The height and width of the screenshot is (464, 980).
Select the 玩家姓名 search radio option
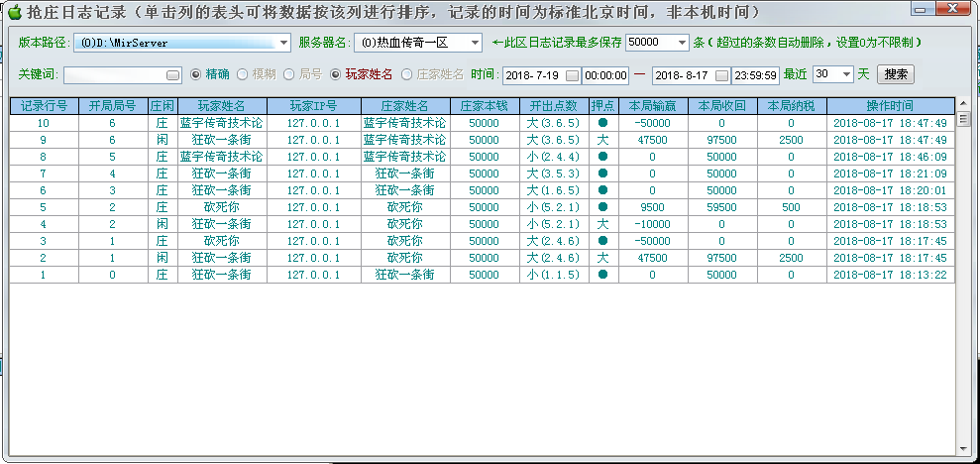pyautogui.click(x=336, y=74)
